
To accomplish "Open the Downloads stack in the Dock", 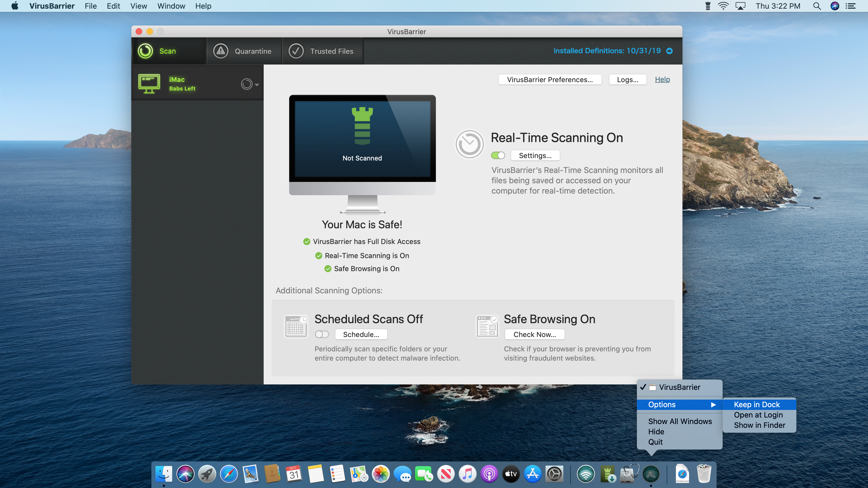I will (682, 474).
